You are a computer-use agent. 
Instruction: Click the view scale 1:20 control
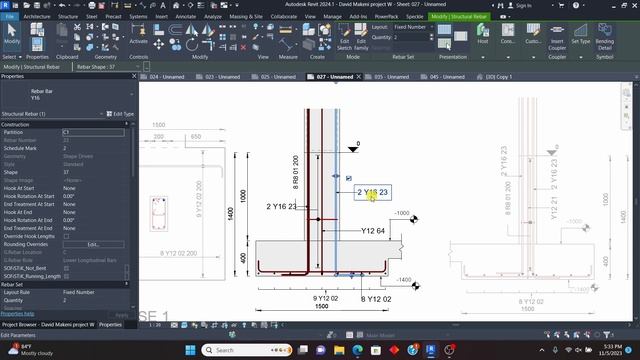pos(155,325)
